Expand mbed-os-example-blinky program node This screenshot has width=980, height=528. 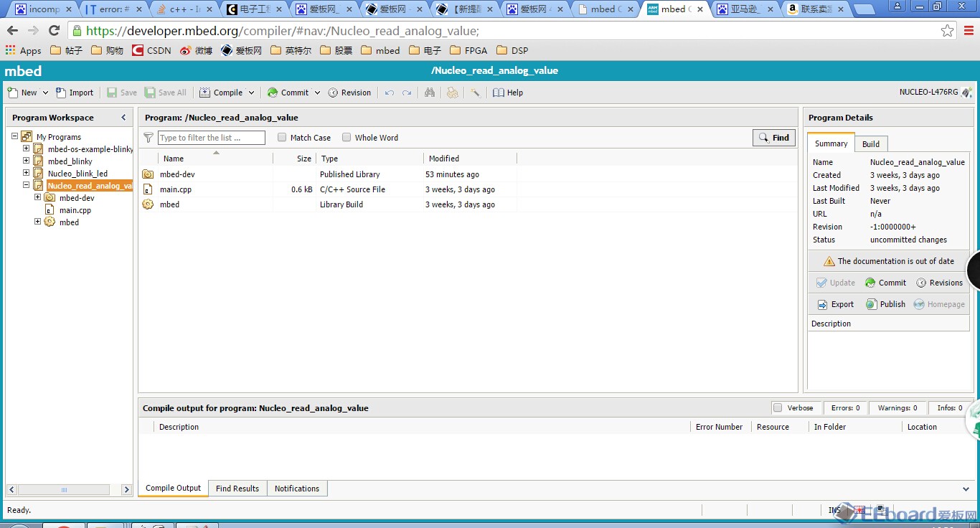pyautogui.click(x=27, y=148)
